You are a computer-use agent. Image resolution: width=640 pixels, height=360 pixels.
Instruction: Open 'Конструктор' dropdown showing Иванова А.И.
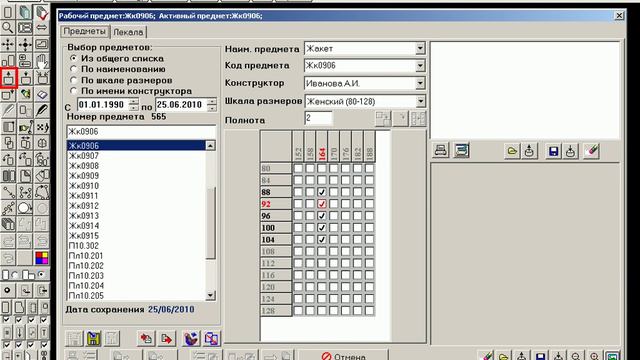(420, 83)
